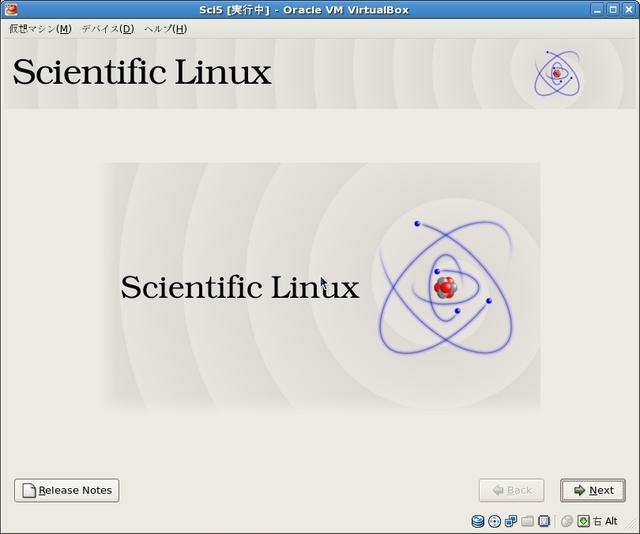Click the window resize grip corner
Image resolution: width=640 pixels, height=534 pixels.
(631, 526)
